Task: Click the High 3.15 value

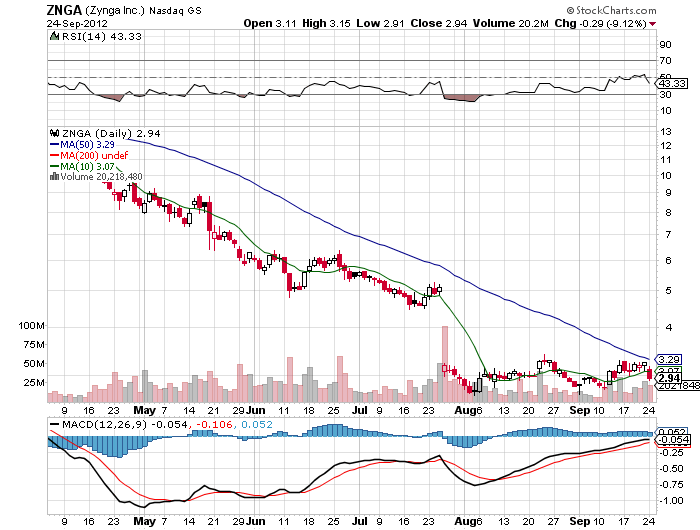Action: pyautogui.click(x=326, y=23)
